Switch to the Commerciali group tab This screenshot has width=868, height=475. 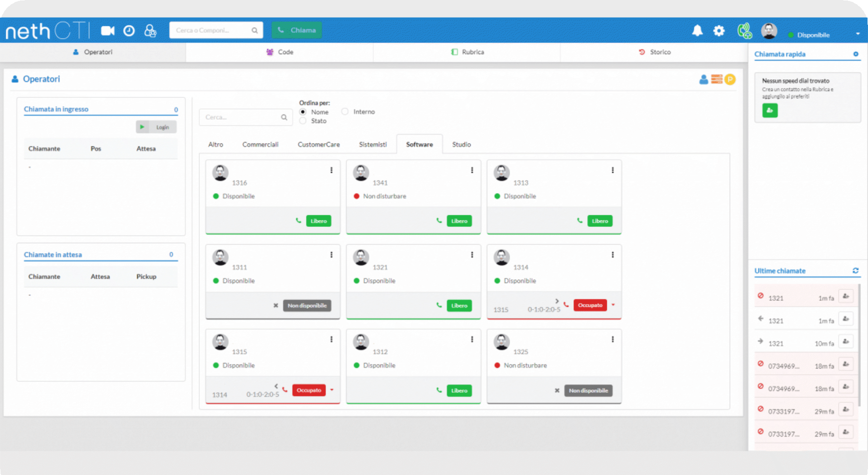(260, 144)
